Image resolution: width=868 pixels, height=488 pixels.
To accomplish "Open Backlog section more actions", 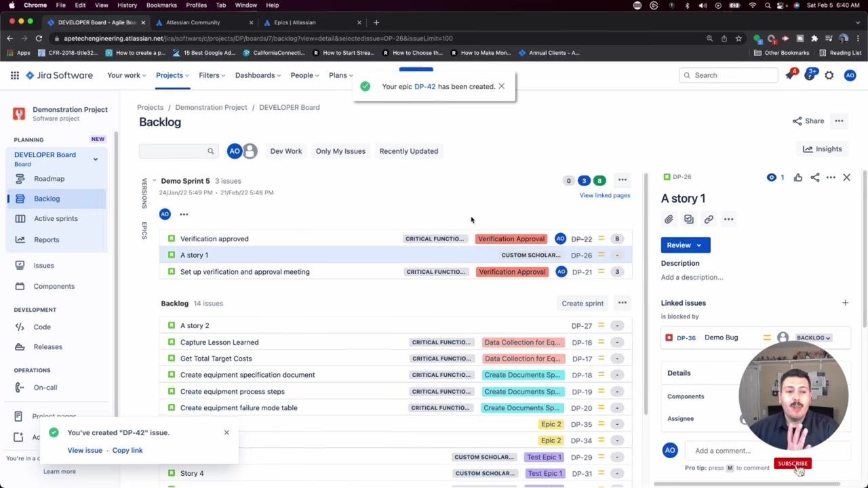I will pos(622,303).
